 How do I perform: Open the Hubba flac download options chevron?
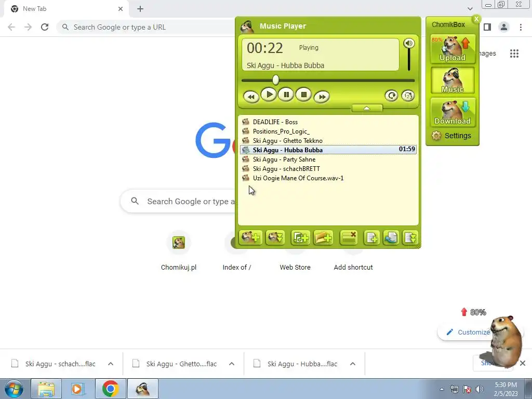(353, 364)
